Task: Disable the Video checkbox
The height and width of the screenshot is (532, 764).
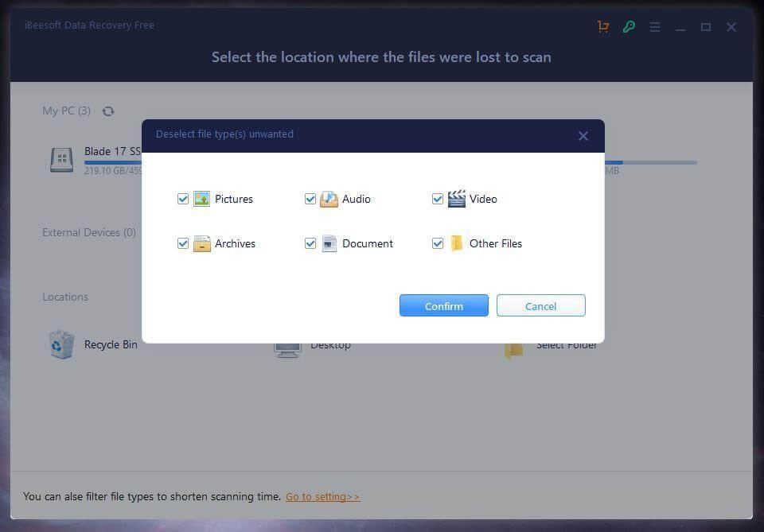Action: (x=438, y=199)
